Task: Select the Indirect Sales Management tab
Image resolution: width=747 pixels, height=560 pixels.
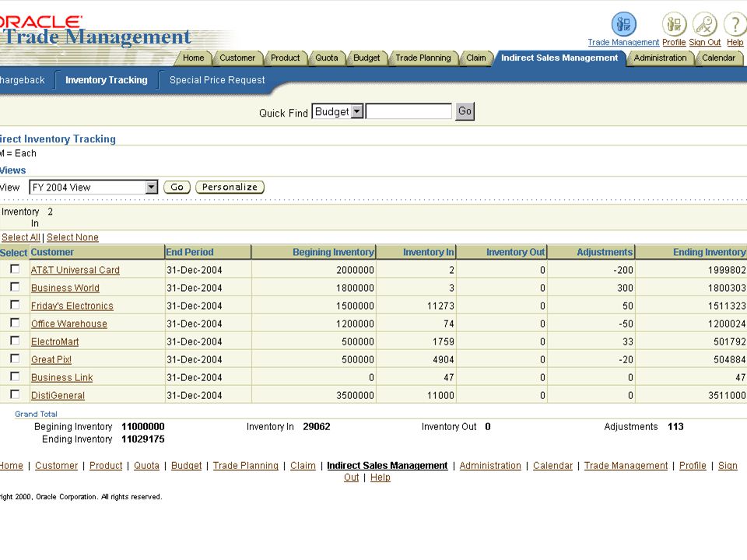Action: pos(559,58)
